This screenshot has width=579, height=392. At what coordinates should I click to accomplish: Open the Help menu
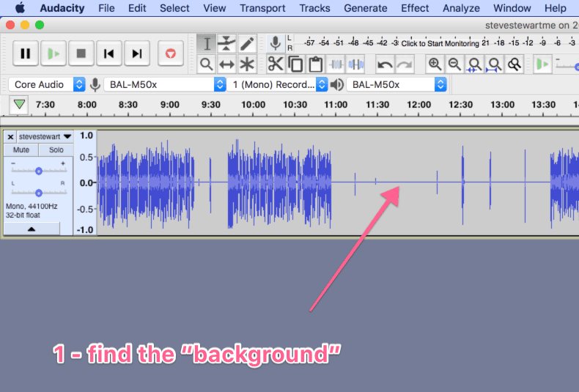(556, 8)
